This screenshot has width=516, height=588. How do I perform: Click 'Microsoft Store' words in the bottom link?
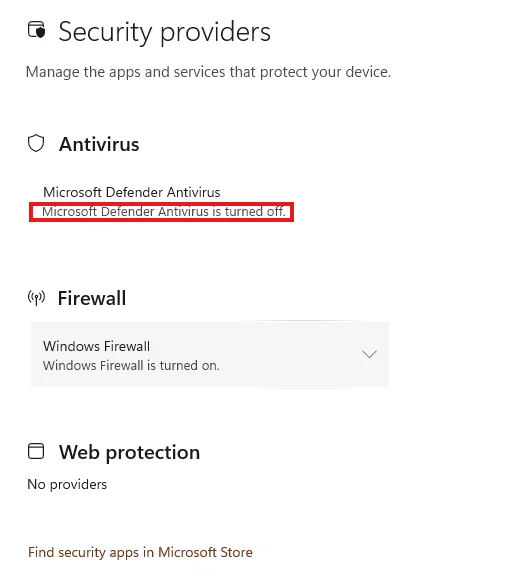[205, 552]
